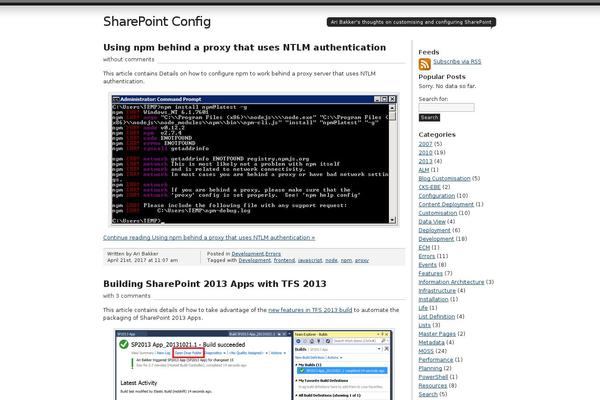Open Development category in post footer
This screenshot has height=400, width=600.
(x=248, y=254)
